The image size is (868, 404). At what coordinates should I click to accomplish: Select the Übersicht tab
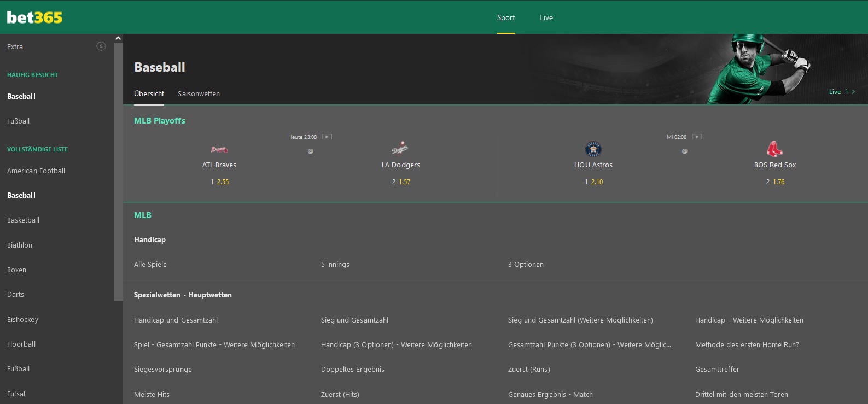(x=149, y=94)
